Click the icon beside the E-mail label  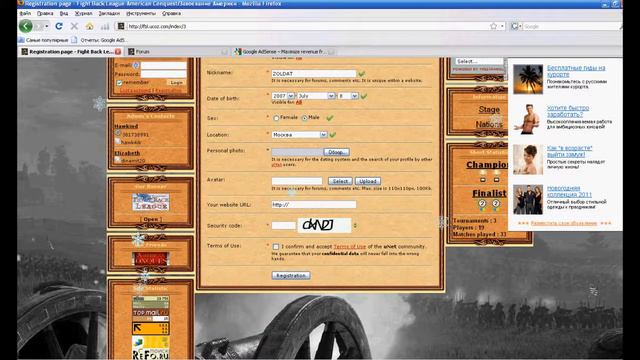click(x=136, y=65)
